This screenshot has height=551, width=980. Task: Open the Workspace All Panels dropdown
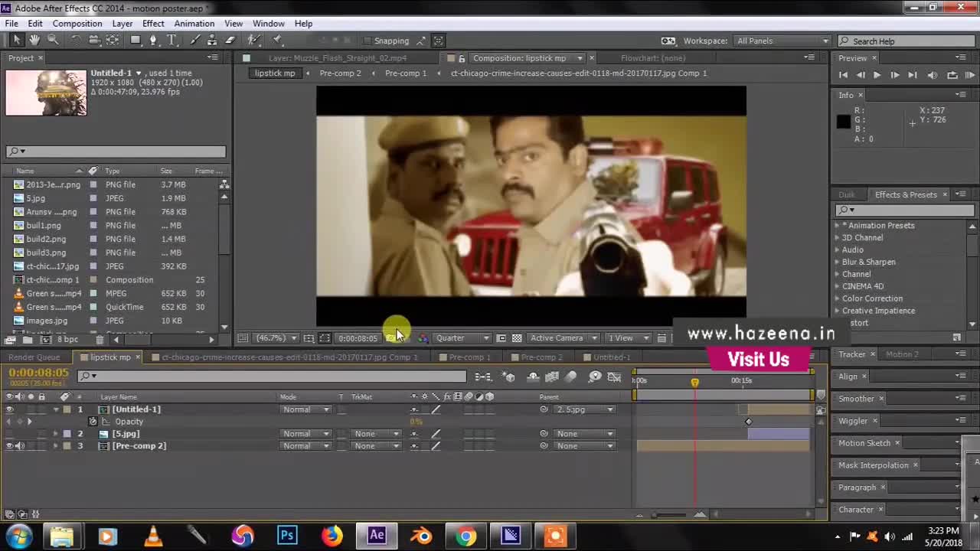(x=782, y=41)
